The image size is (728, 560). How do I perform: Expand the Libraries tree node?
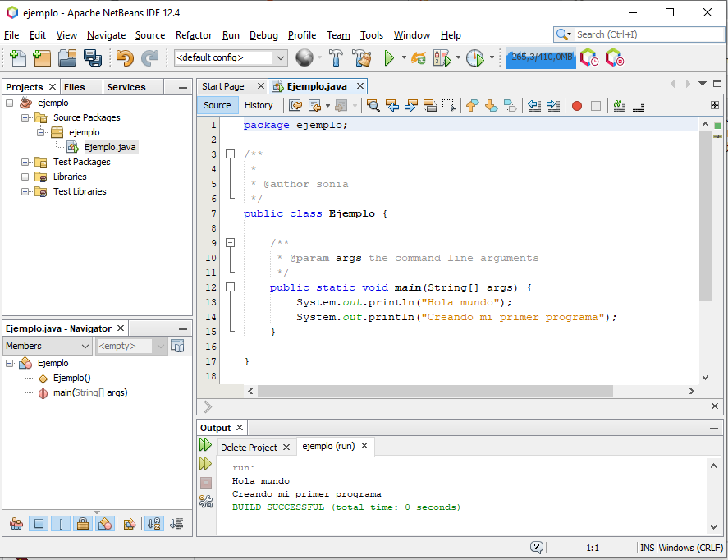tap(25, 177)
